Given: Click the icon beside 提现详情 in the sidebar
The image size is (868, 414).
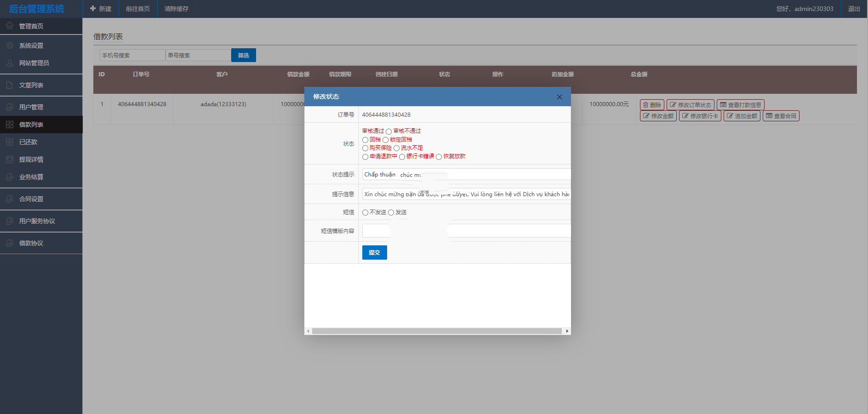Looking at the screenshot, I should [x=10, y=159].
